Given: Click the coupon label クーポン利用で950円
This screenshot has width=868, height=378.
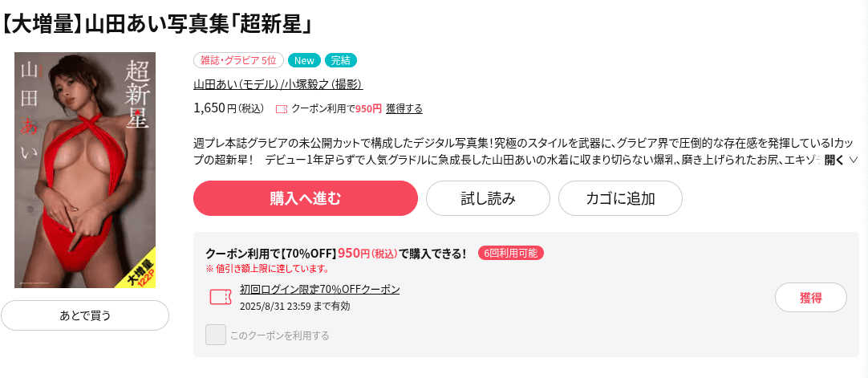Looking at the screenshot, I should 337,109.
